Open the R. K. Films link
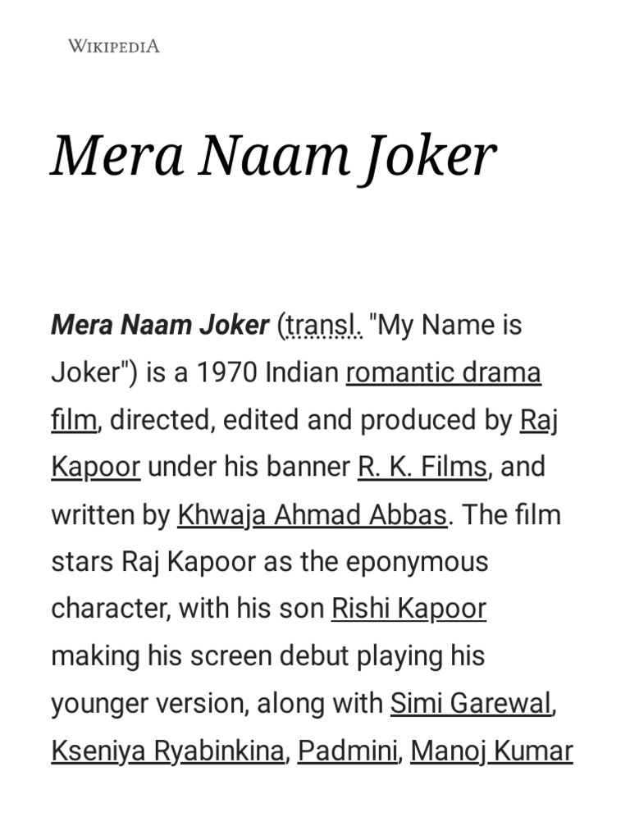Screen dimensions: 630x840 coord(422,467)
